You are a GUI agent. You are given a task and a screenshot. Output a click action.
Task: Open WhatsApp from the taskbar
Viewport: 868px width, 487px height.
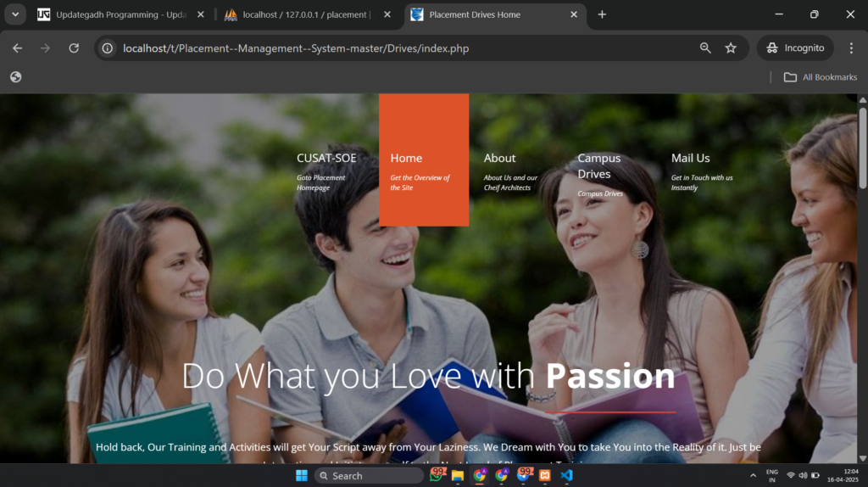437,476
